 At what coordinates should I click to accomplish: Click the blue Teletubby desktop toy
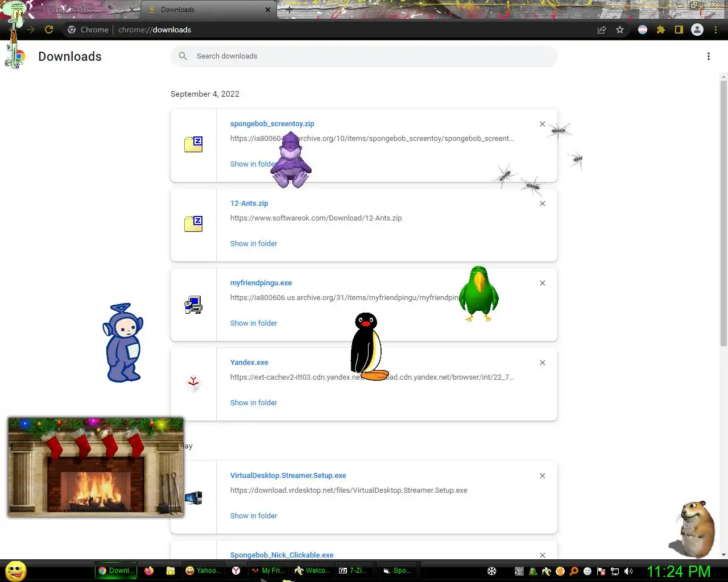click(123, 343)
